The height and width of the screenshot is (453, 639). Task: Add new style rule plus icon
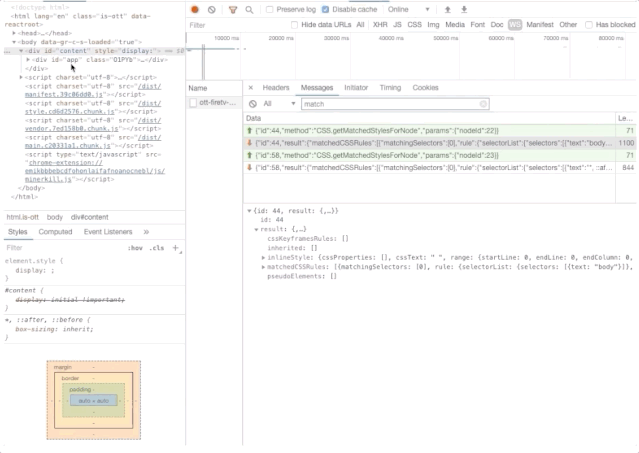[176, 248]
